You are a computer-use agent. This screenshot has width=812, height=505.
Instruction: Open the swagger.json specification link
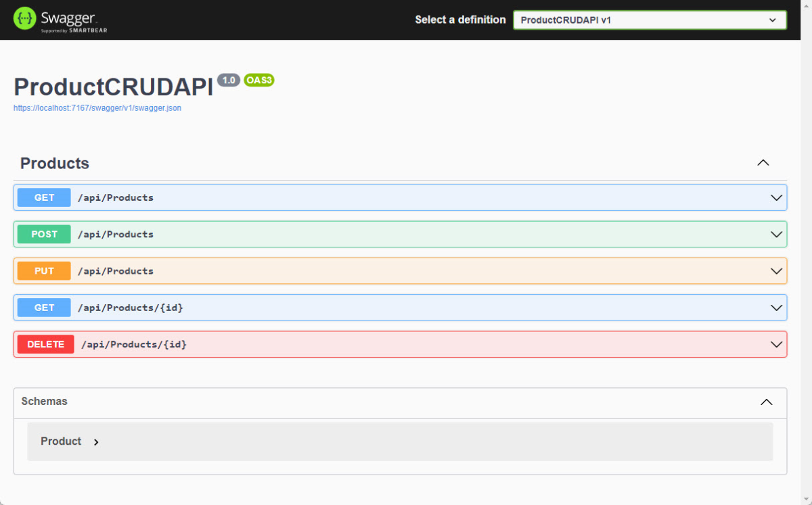97,107
